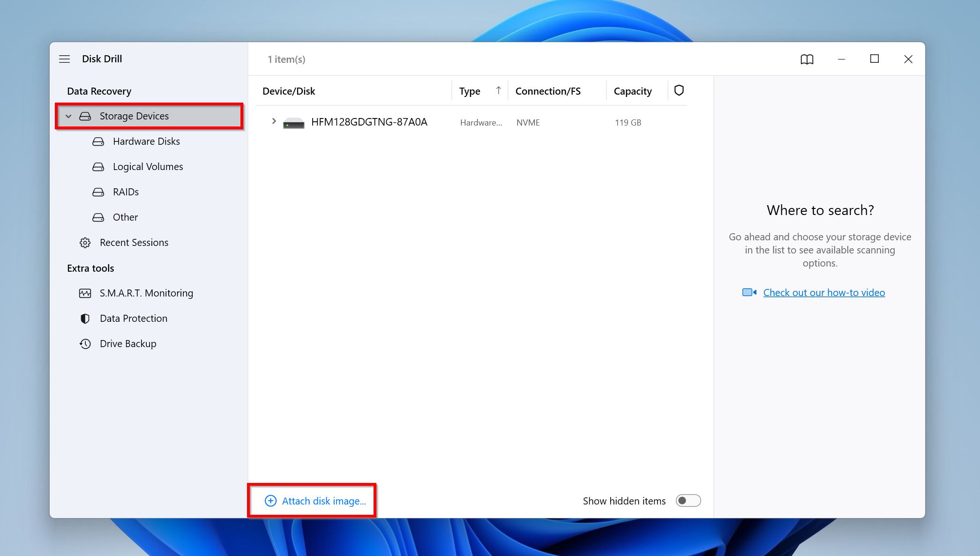Expand the HFM128GDGTNG-87A0A disk row

coord(273,122)
